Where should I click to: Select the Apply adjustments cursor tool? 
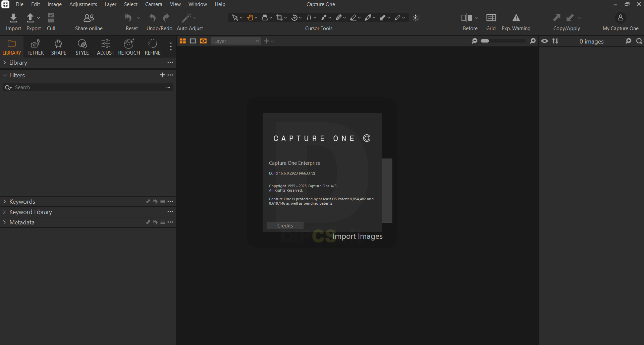[x=383, y=18]
